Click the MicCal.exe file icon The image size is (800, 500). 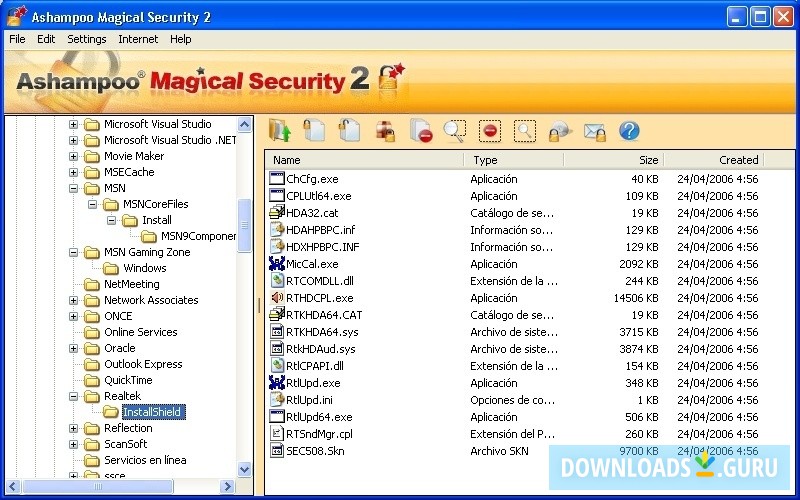[x=277, y=264]
